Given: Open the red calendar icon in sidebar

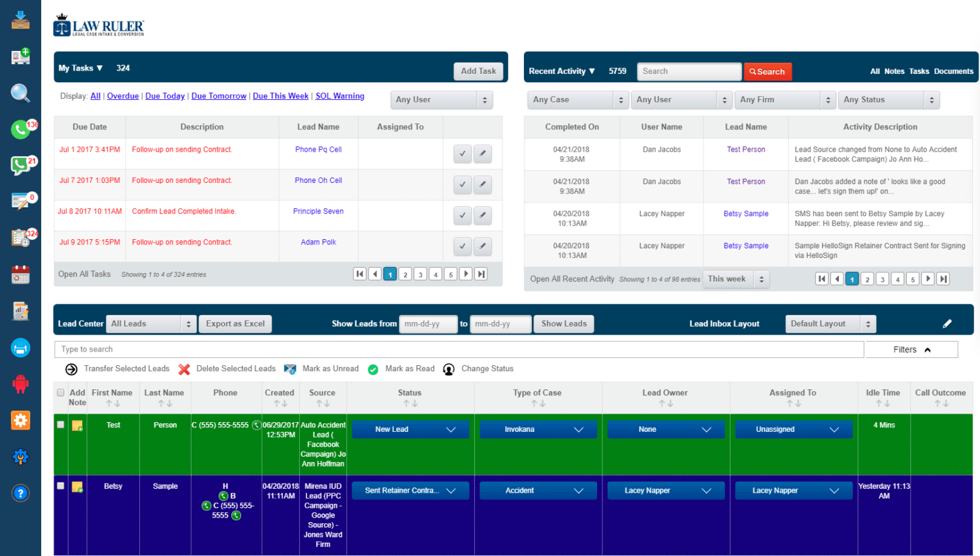Looking at the screenshot, I should pyautogui.click(x=20, y=274).
